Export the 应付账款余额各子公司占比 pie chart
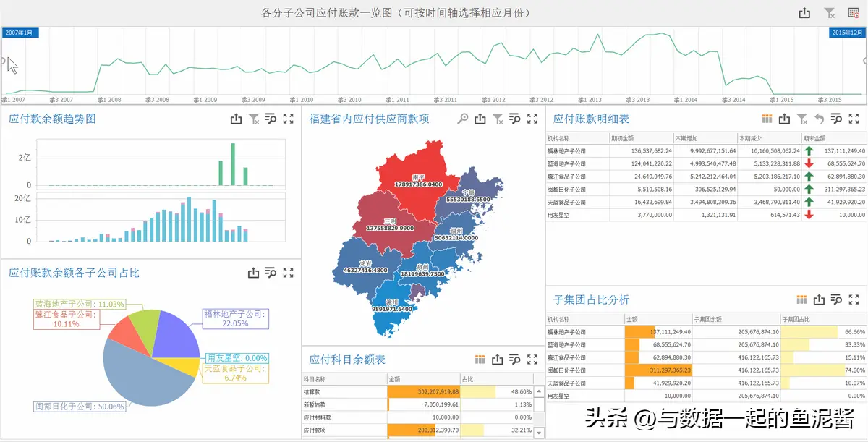This screenshot has height=442, width=868. pos(253,273)
